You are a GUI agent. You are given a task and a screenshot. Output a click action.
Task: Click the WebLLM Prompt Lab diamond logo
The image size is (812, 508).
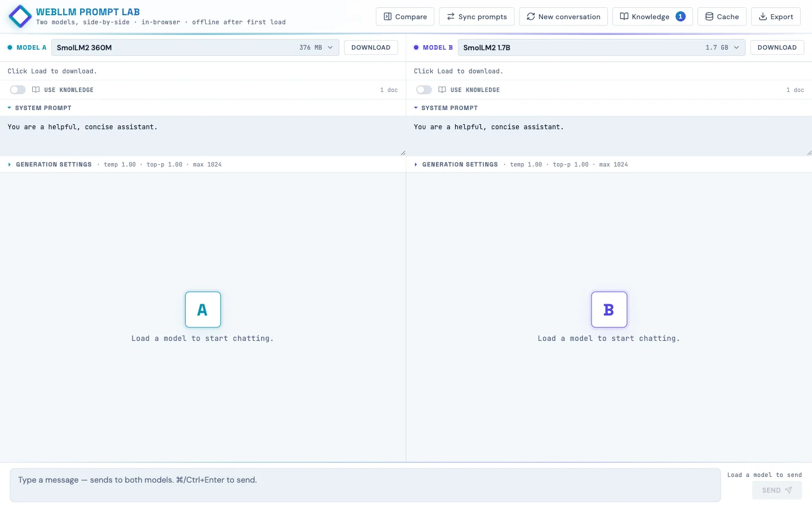[20, 16]
